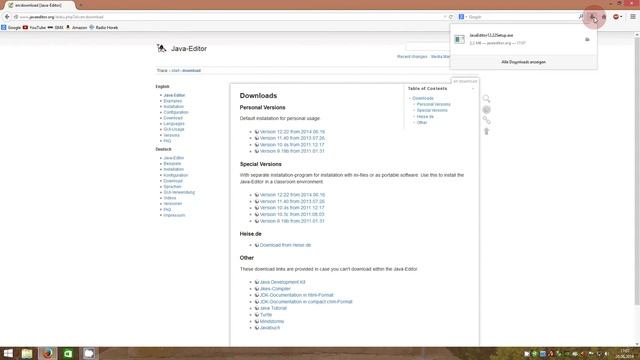Viewport: 640px width, 360px height.
Task: Click the home icon in the Firefox toolbar
Action: 604,17
